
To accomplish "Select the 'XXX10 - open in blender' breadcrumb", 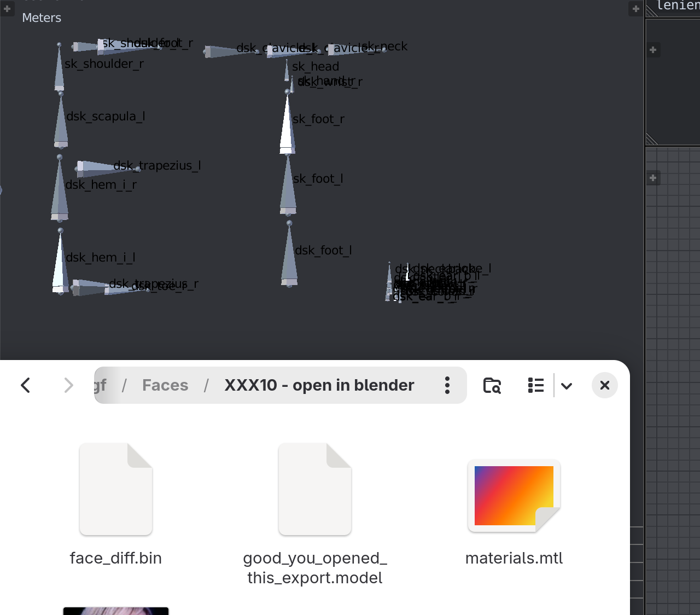I will [x=319, y=385].
